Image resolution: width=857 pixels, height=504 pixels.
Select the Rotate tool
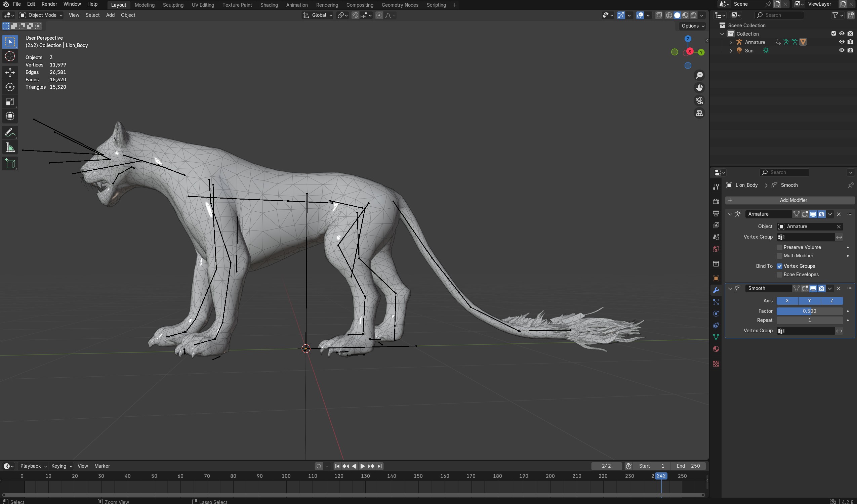tap(10, 87)
